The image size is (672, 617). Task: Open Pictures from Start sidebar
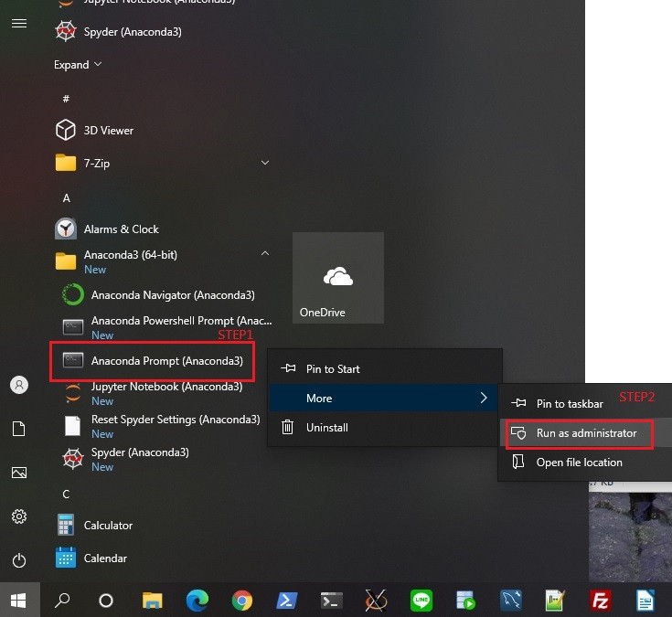(x=19, y=473)
